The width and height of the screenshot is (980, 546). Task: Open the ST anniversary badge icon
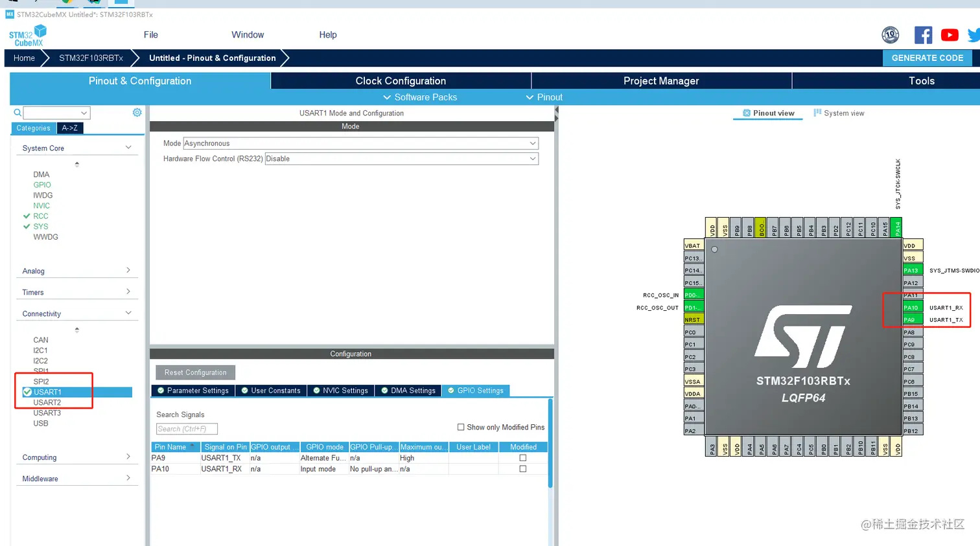click(x=891, y=35)
